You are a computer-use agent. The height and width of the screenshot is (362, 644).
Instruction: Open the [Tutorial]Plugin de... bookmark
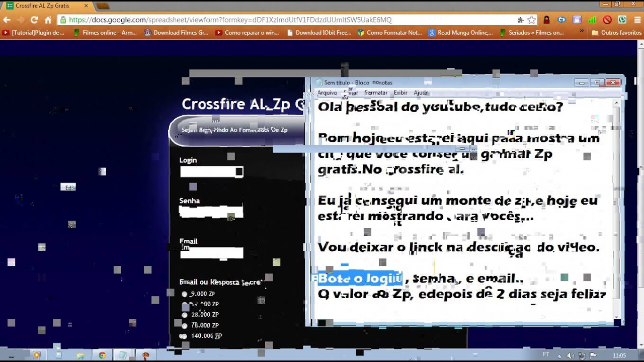click(x=34, y=33)
